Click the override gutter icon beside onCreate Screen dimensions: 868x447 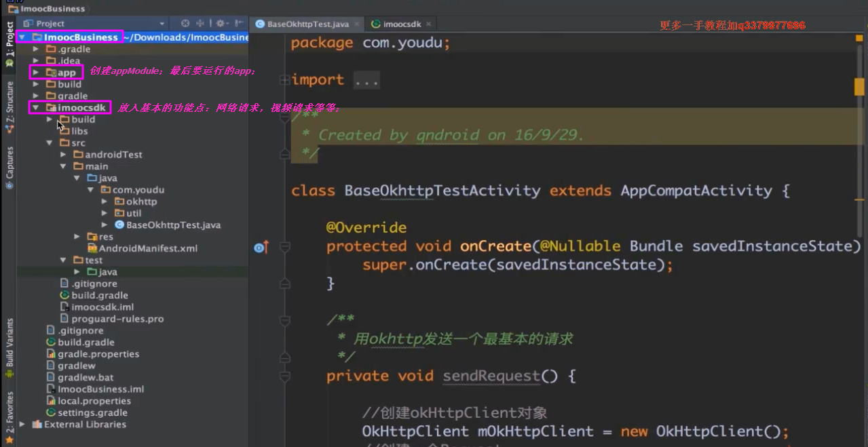[x=260, y=248]
